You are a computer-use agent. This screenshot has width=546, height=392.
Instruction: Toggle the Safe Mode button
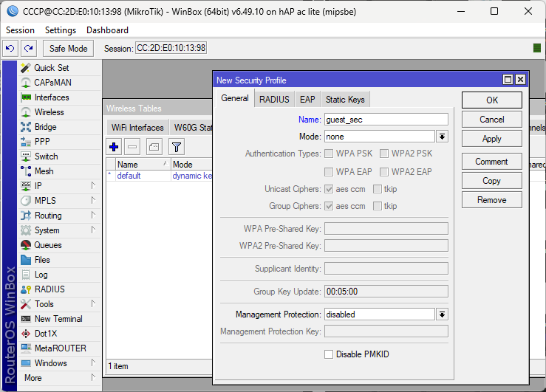68,48
